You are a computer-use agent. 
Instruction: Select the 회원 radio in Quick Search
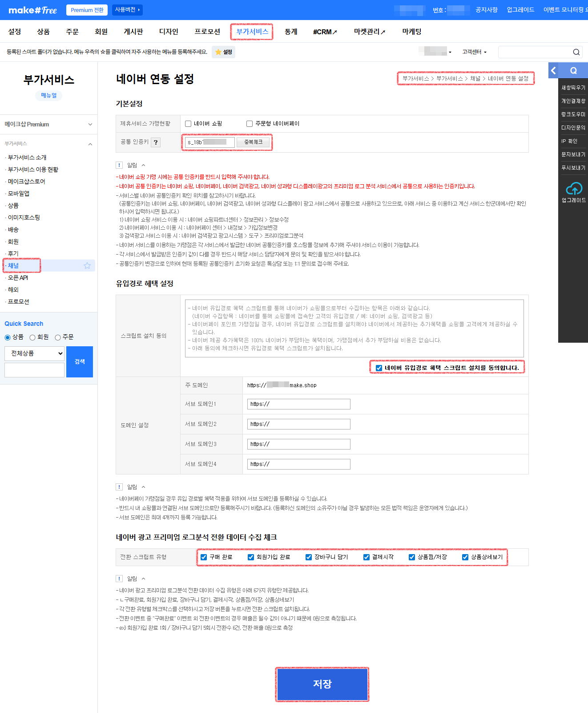32,337
